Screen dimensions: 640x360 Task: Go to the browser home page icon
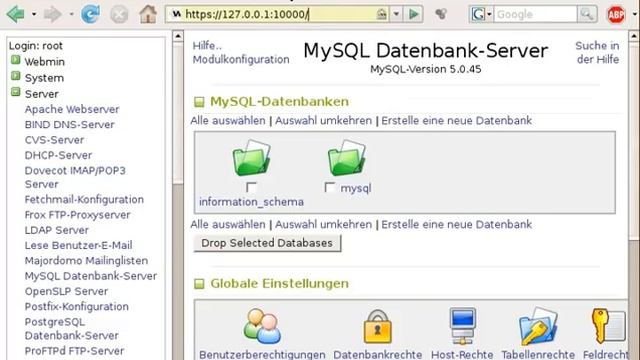148,14
